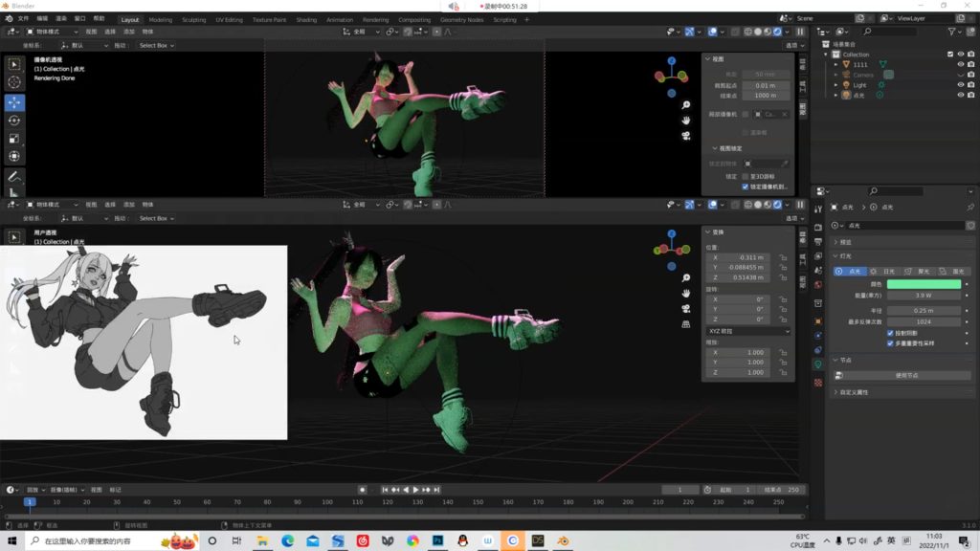Click the 使用节点 button
Image resolution: width=980 pixels, height=551 pixels.
point(906,375)
